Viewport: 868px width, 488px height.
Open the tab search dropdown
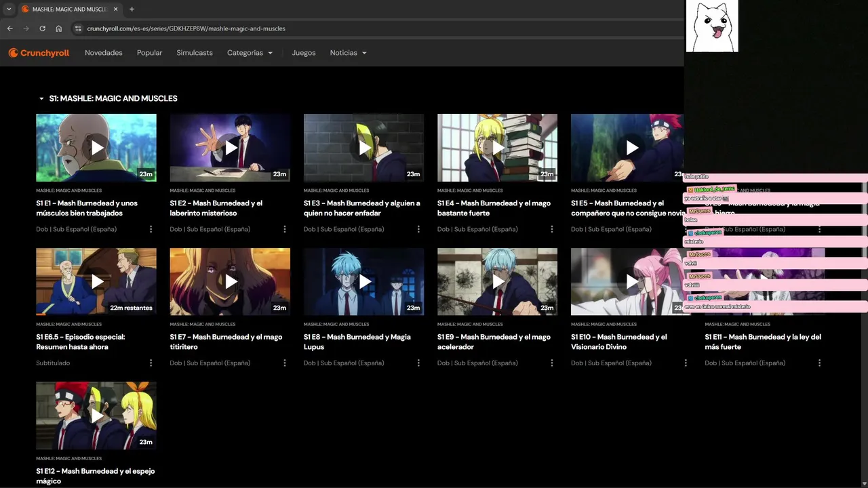pyautogui.click(x=9, y=9)
